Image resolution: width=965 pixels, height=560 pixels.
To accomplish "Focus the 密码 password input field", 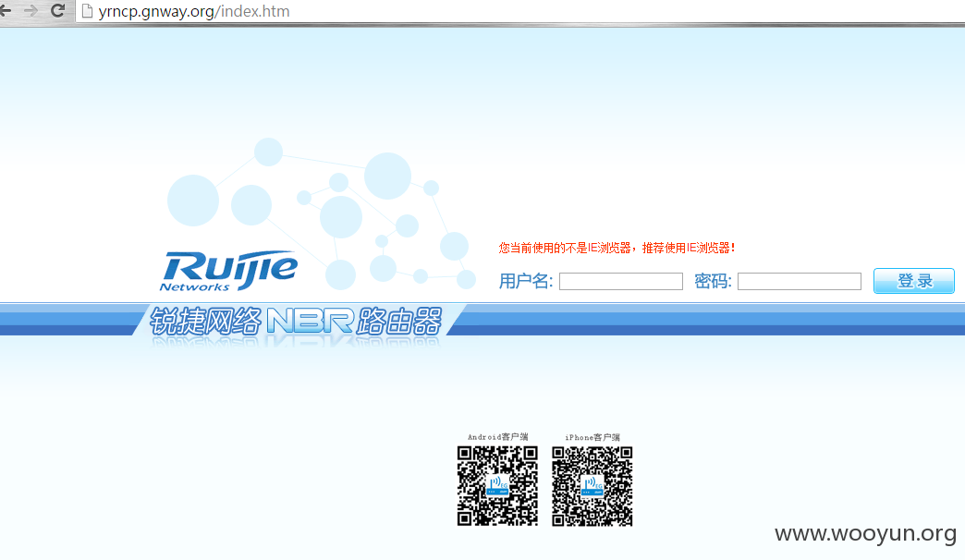I will [800, 281].
